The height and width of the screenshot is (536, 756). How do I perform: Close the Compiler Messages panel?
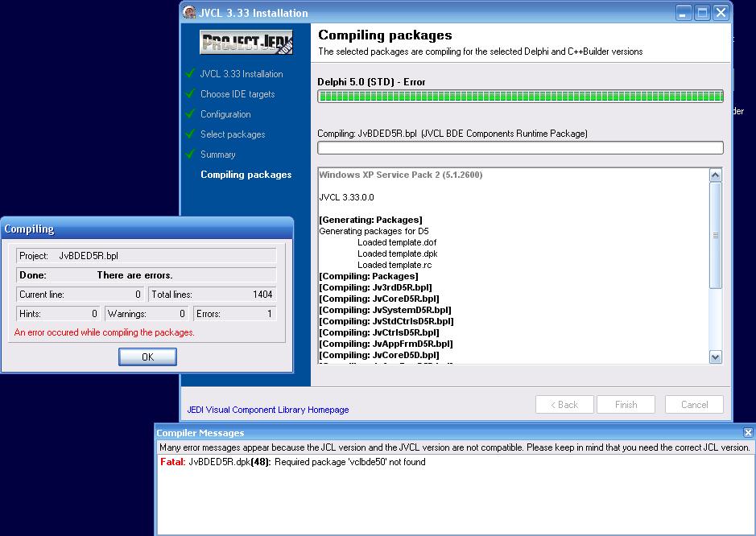748,432
